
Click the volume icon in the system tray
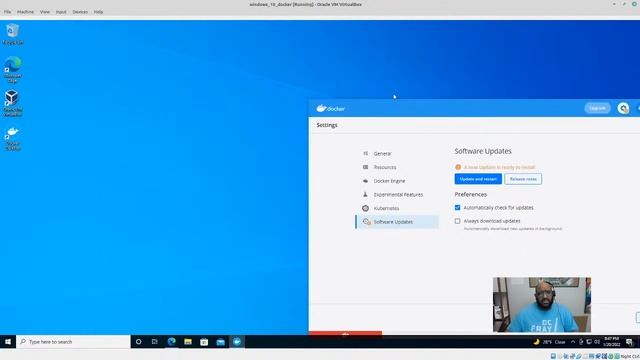click(x=597, y=342)
